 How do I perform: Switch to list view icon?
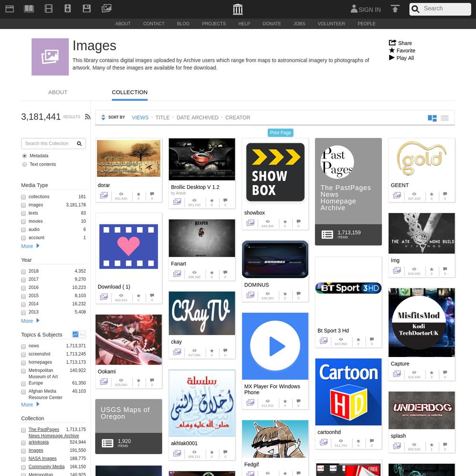pyautogui.click(x=445, y=118)
